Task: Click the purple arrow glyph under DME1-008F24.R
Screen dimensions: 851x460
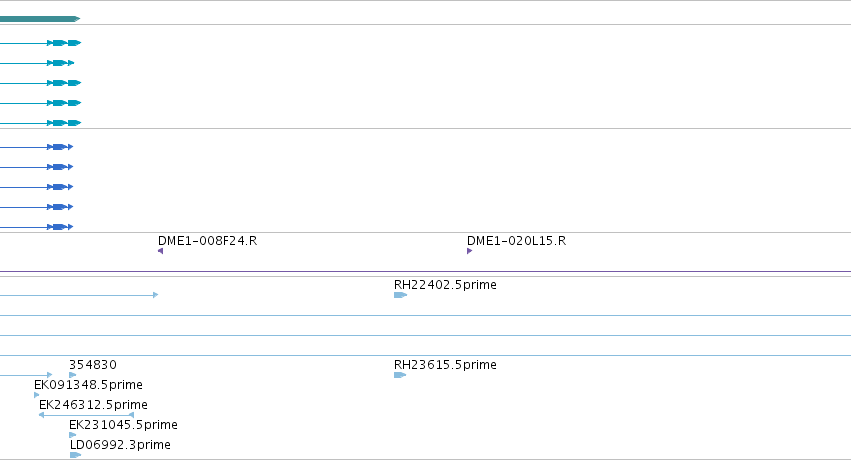Action: [x=160, y=251]
